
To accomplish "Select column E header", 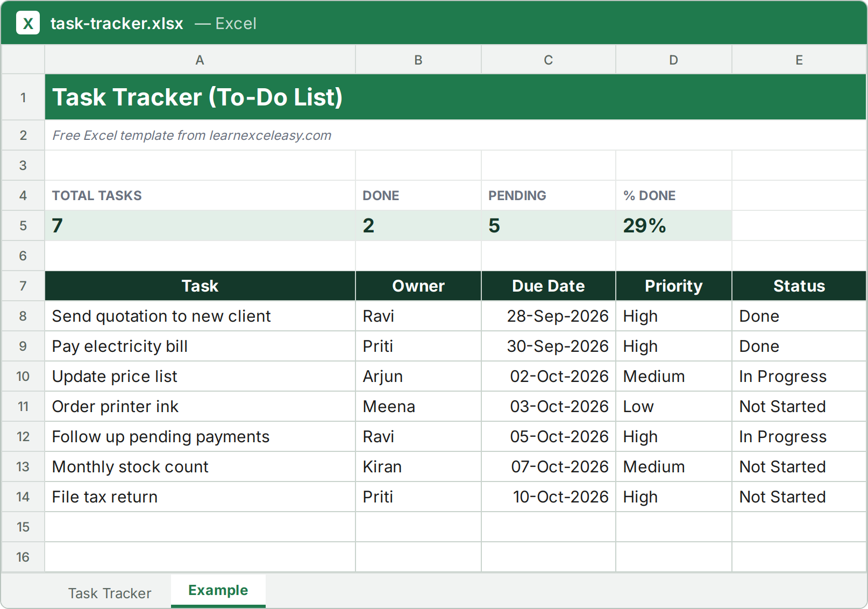I will [x=799, y=60].
